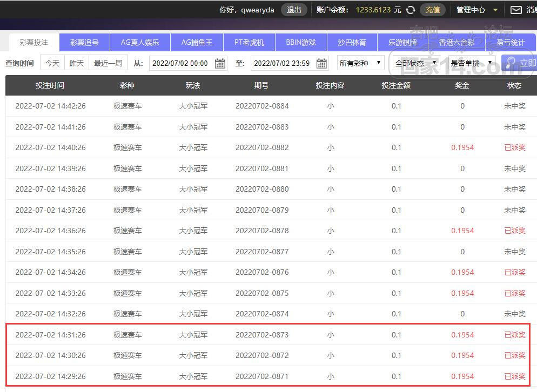Open the start date calendar icon

click(220, 63)
